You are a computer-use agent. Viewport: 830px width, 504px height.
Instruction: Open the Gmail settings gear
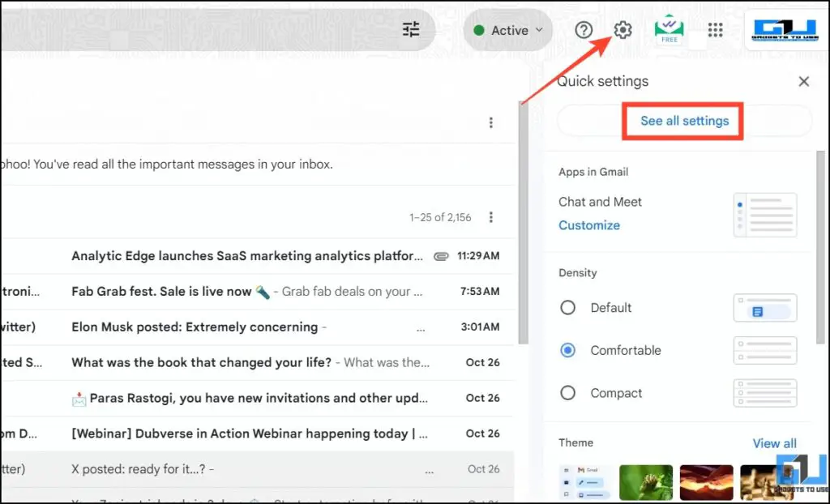(x=622, y=29)
